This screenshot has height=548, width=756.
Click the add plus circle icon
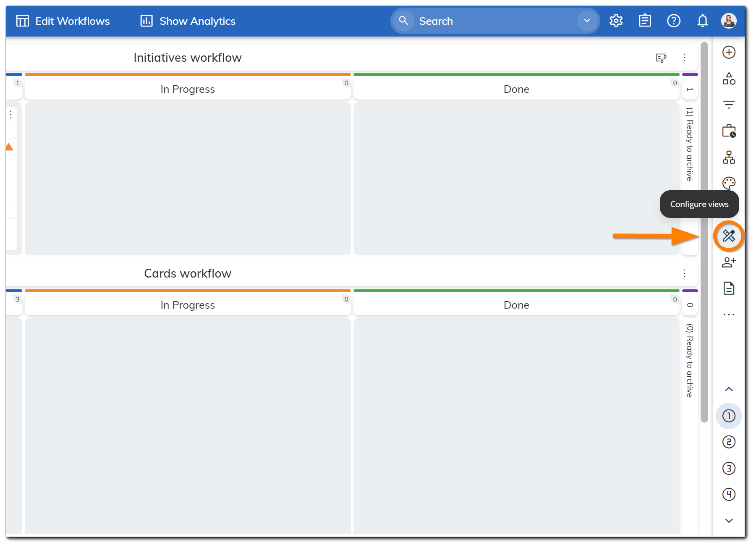[x=729, y=52]
